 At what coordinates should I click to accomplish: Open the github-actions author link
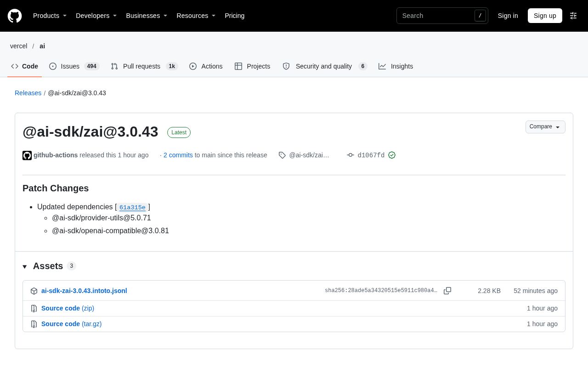56,155
